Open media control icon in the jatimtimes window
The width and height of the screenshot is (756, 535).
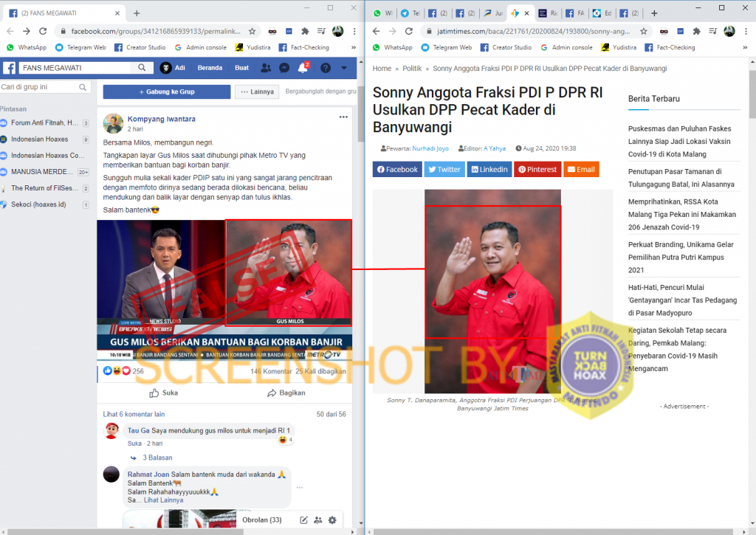712,31
